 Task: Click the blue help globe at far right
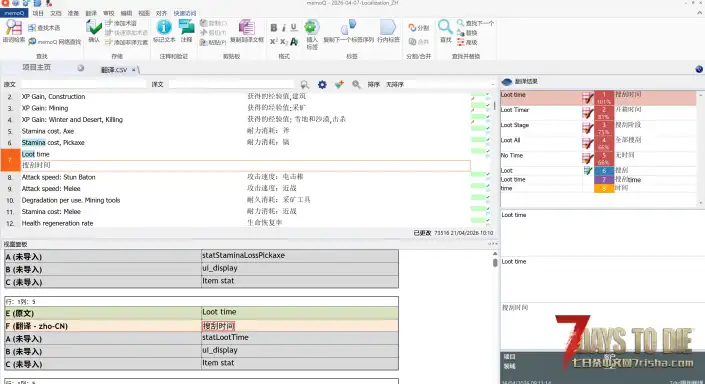[699, 69]
